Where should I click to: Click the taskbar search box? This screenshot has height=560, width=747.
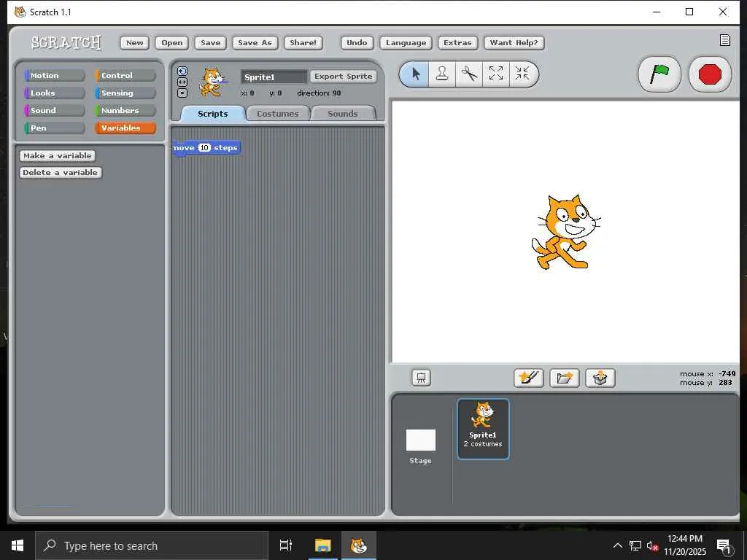click(152, 545)
